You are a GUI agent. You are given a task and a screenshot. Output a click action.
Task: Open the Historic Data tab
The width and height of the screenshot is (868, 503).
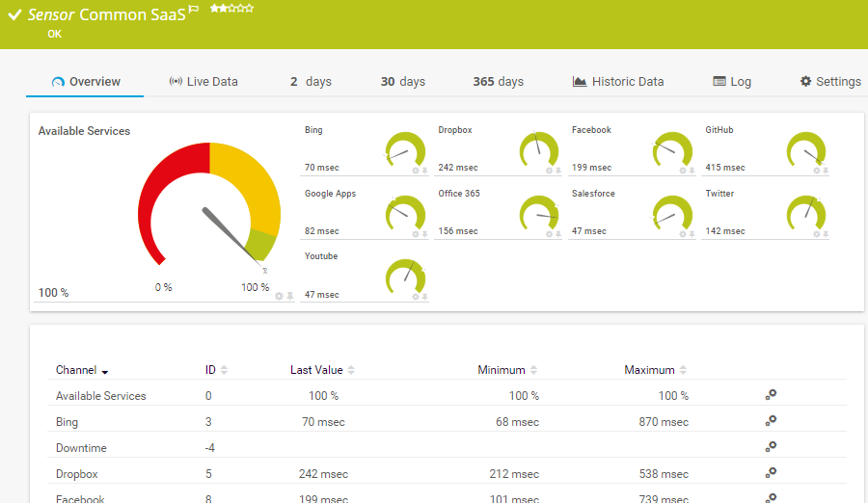[x=618, y=81]
